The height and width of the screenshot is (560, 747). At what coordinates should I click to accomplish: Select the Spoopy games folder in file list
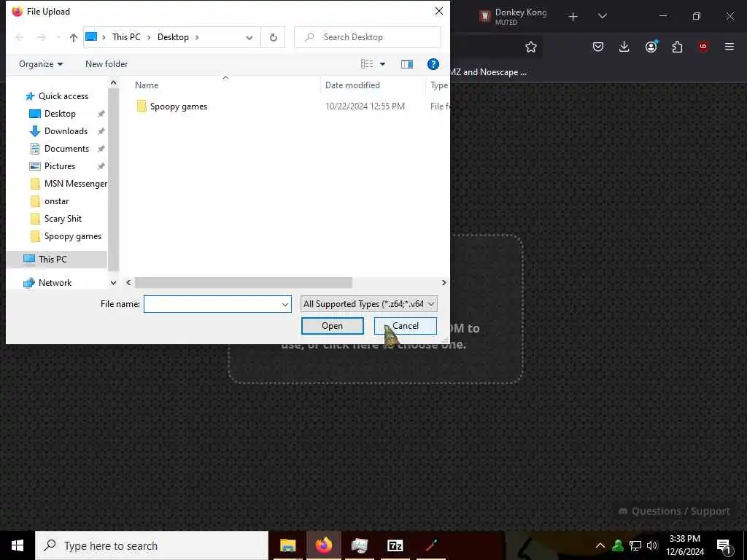tap(178, 106)
